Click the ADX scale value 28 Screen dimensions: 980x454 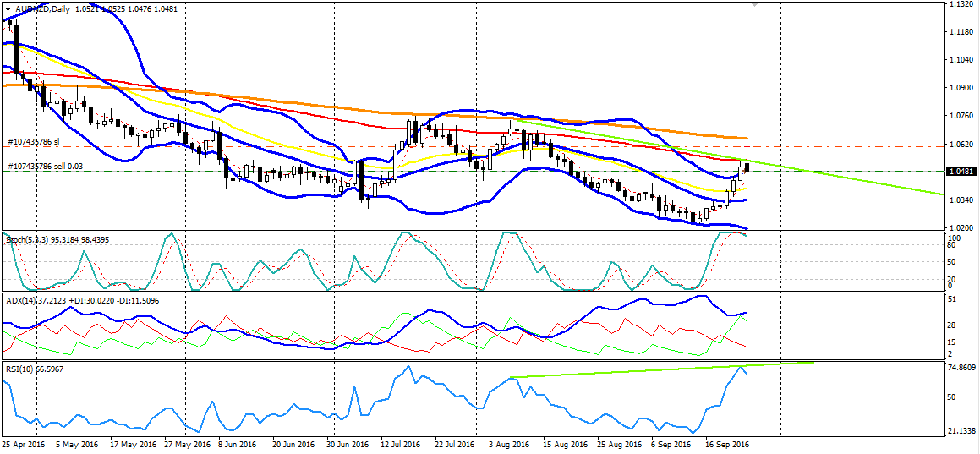pos(952,325)
